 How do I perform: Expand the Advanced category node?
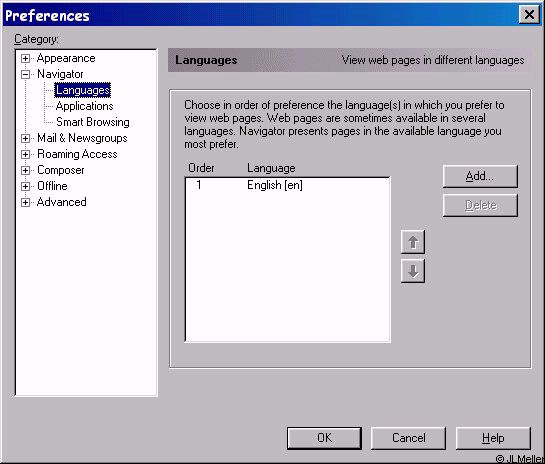[25, 202]
